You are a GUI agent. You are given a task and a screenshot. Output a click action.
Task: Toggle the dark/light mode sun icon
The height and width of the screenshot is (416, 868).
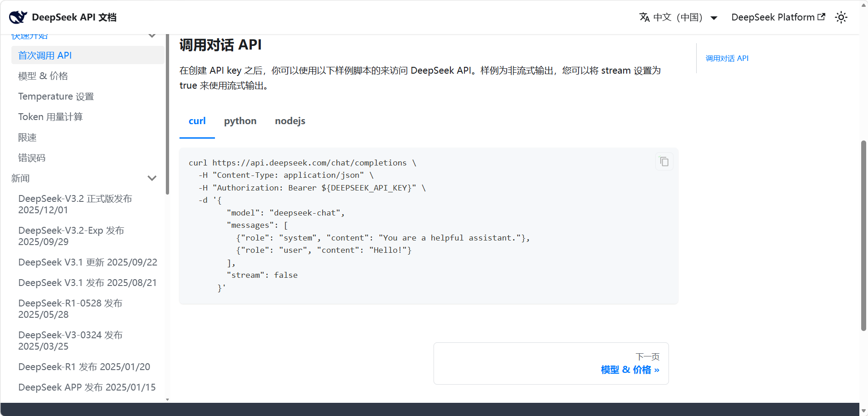(841, 17)
